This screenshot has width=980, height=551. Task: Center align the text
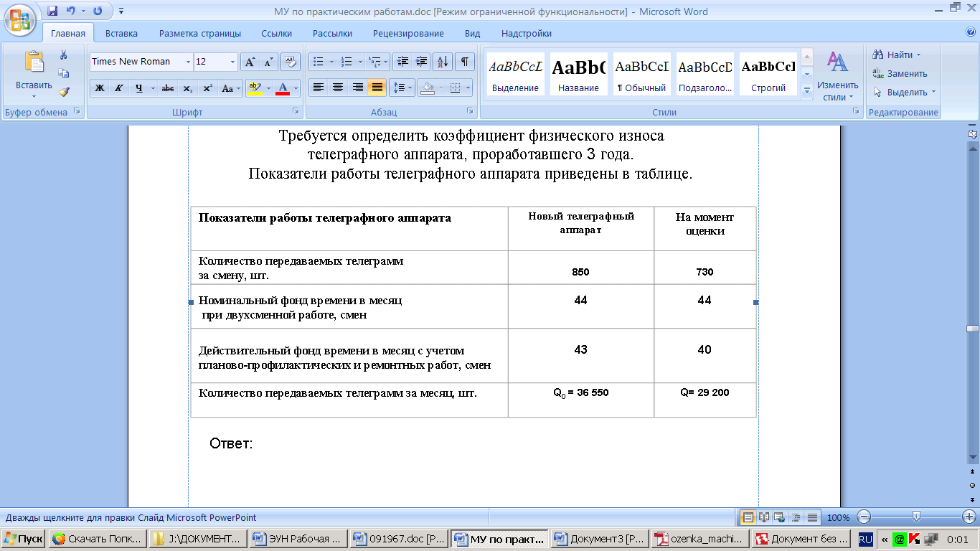coord(338,88)
